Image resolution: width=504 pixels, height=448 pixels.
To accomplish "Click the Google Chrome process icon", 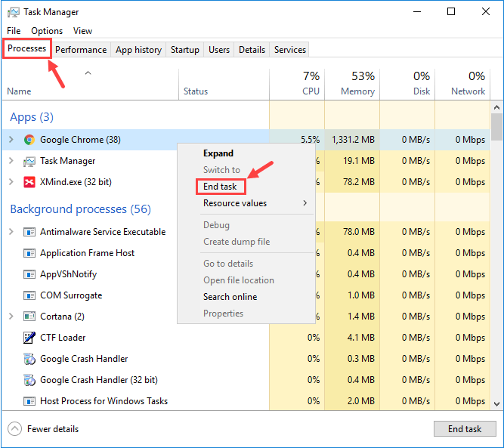I will (29, 140).
